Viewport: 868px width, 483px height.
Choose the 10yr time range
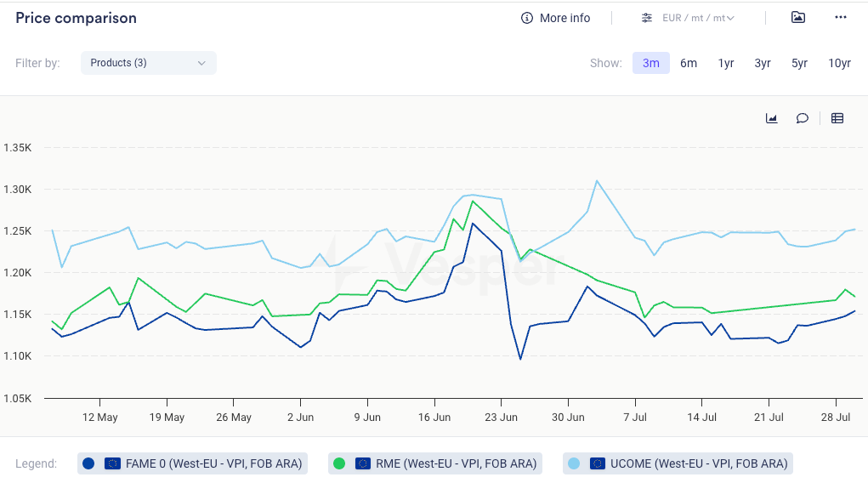click(x=839, y=63)
